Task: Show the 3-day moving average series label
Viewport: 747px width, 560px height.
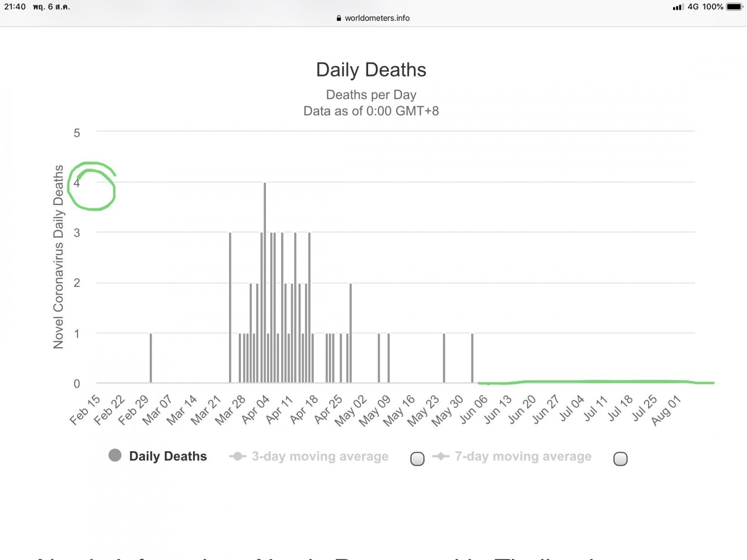Action: click(320, 456)
